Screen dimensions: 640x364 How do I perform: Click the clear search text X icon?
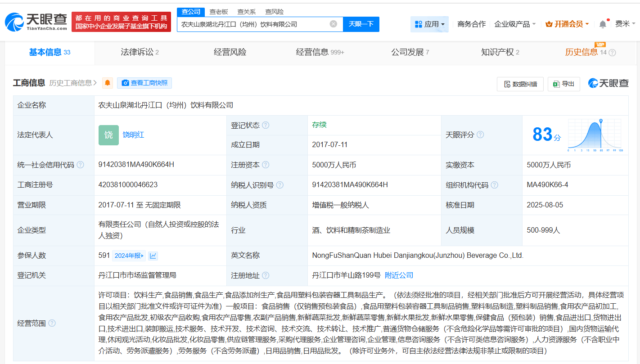tap(333, 24)
